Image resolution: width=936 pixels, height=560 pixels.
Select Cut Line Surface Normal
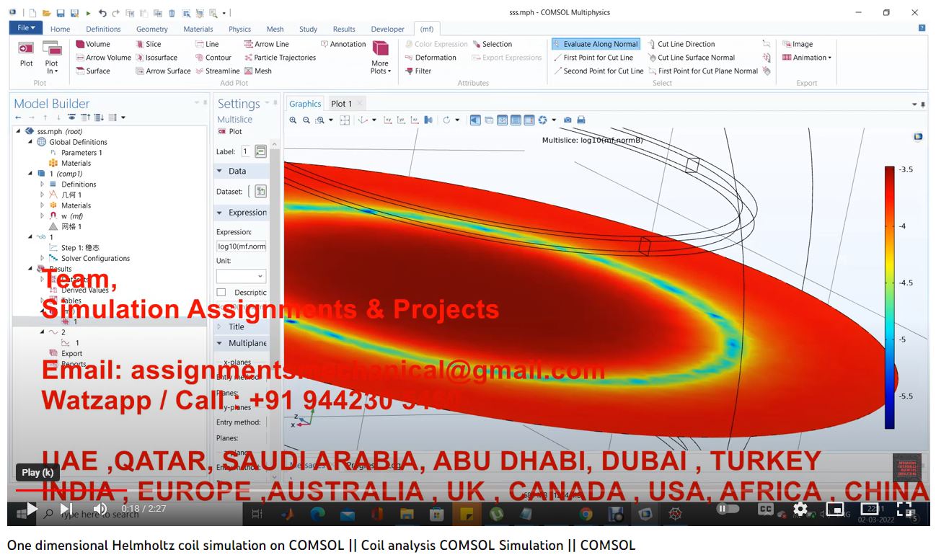coord(691,58)
